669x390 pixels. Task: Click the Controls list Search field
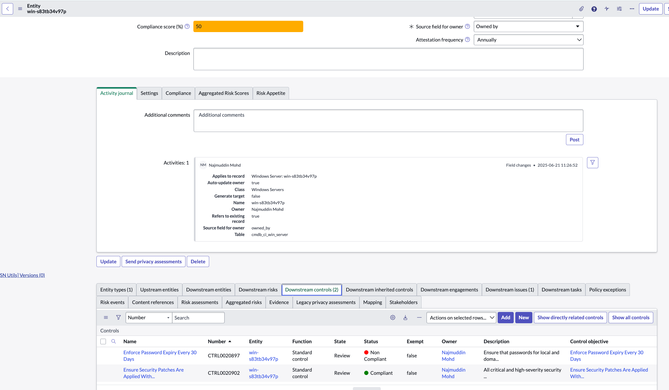[198, 317]
